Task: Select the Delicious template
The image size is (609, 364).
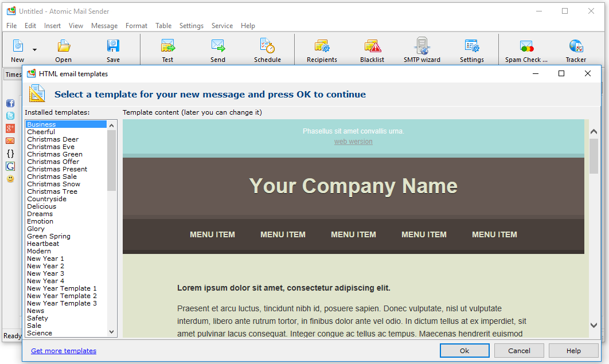Action: click(66, 206)
